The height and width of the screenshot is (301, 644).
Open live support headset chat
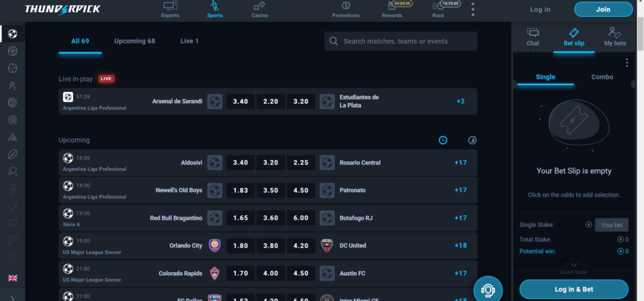488,290
